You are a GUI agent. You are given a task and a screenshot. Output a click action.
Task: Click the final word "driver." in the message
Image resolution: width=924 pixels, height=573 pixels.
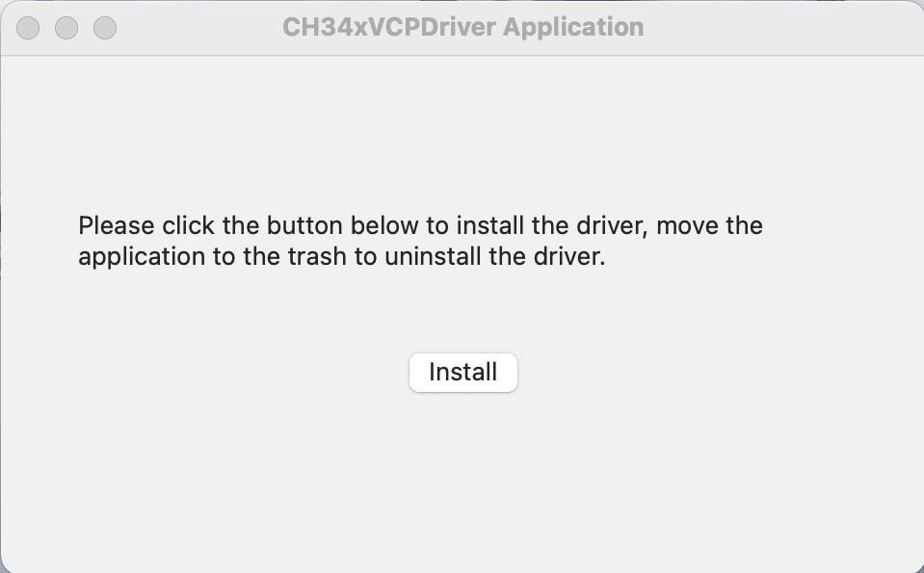tap(569, 257)
